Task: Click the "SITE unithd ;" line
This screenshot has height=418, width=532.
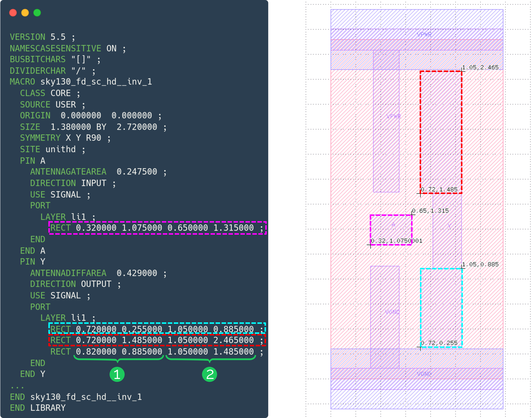Action: 53,149
